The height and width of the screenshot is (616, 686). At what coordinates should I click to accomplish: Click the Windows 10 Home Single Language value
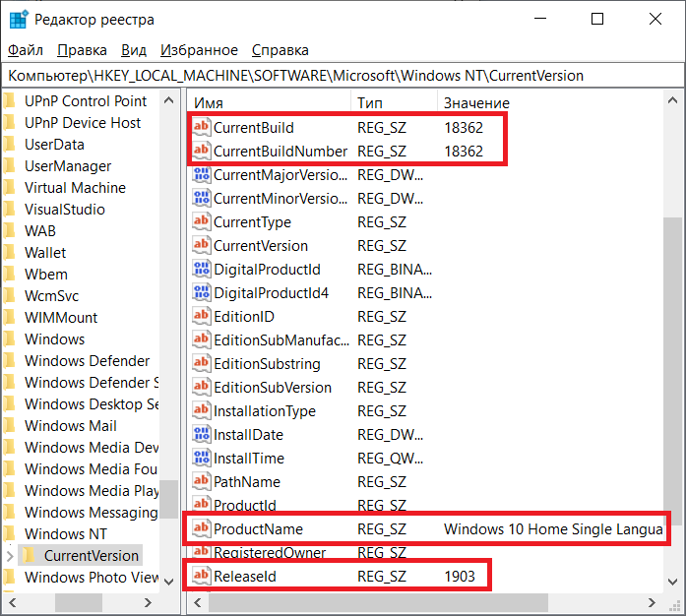pyautogui.click(x=553, y=529)
